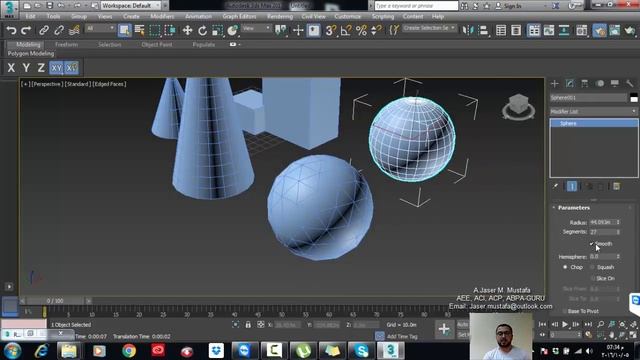The image size is (640, 360).
Task: Enable the Base To Pivot checkbox
Action: tap(565, 311)
